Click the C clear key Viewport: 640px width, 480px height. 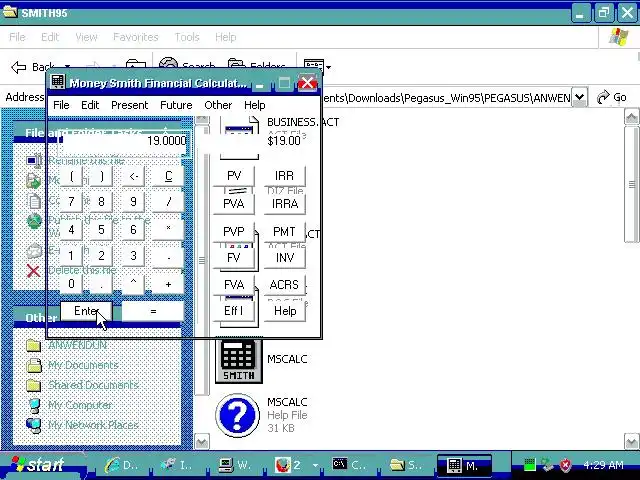pyautogui.click(x=168, y=176)
